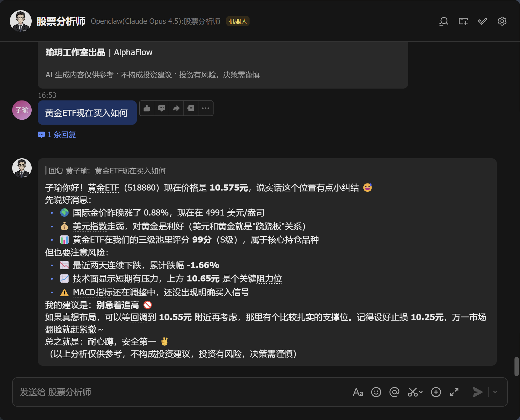The height and width of the screenshot is (420, 520).
Task: Open the chat search icon
Action: click(x=444, y=21)
